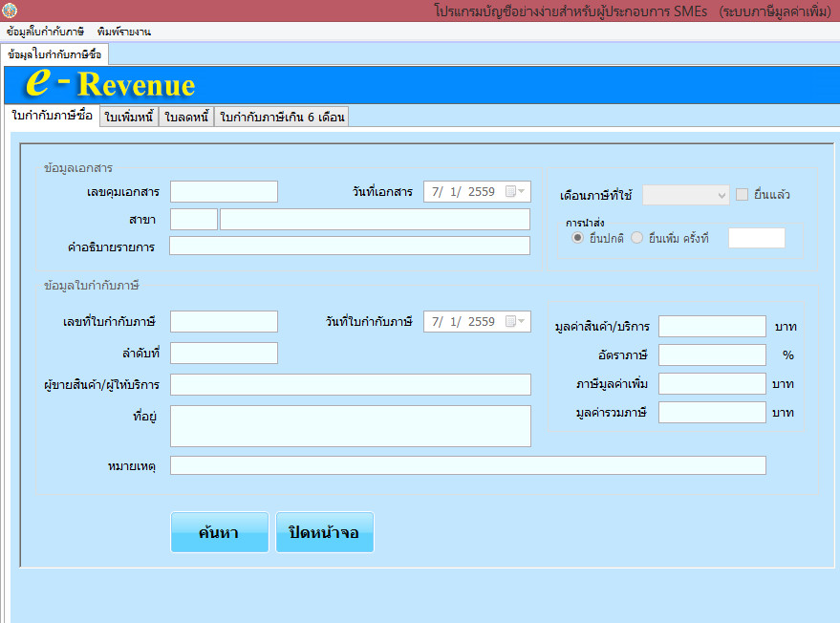Focus the เลขที่ใบกำกับภาษี field
Viewport: 840px width, 623px height.
[x=224, y=321]
